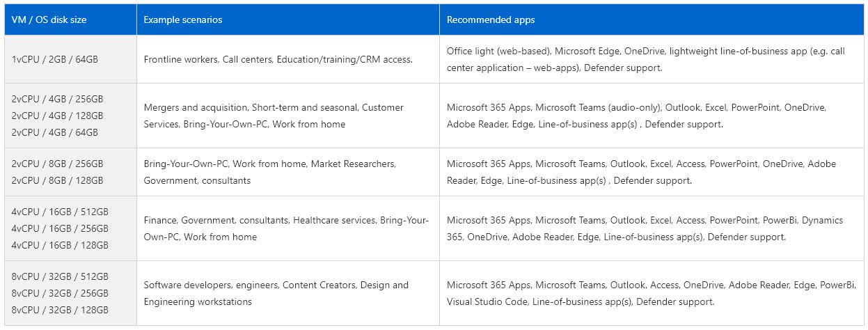
Task: Click the 2vCPU / 4GB / 256GB entry
Action: (57, 99)
